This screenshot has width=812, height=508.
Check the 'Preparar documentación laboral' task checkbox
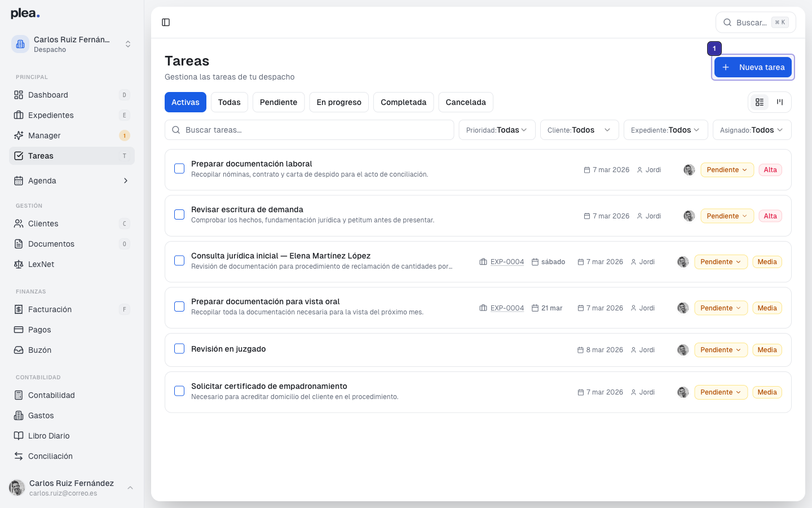[x=179, y=168]
